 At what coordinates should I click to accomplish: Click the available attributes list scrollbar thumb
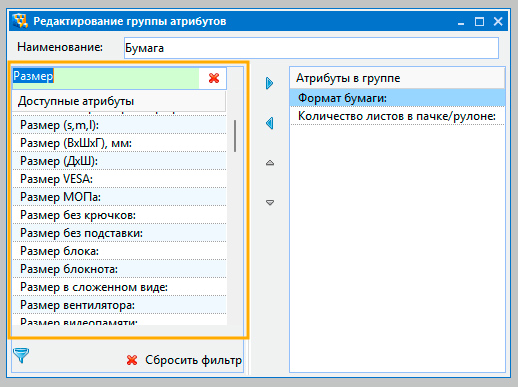235,136
